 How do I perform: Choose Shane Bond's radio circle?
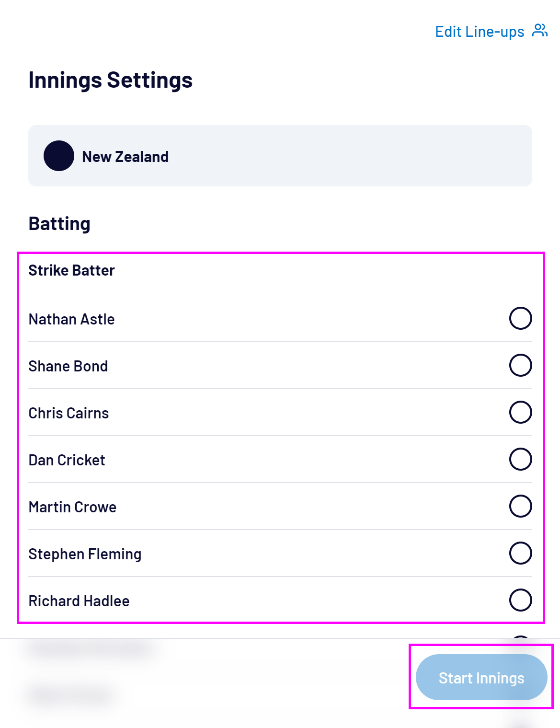pyautogui.click(x=520, y=365)
